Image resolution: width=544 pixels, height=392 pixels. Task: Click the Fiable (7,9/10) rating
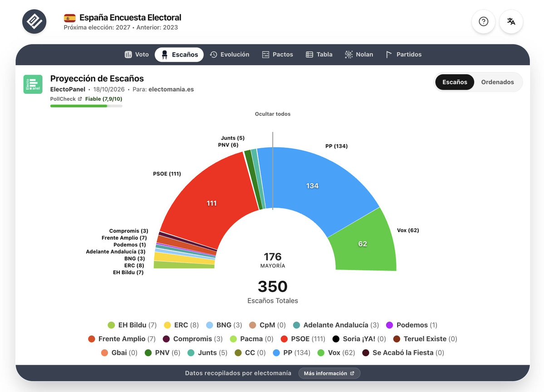(x=104, y=99)
